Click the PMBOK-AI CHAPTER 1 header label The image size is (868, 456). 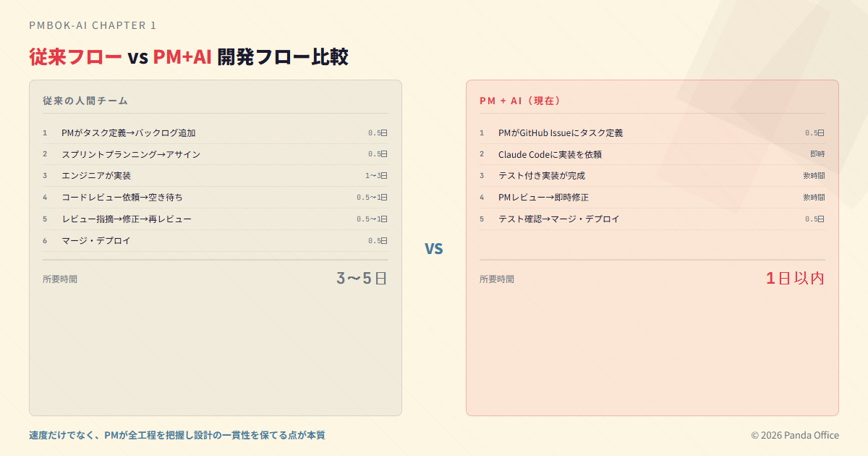click(93, 25)
